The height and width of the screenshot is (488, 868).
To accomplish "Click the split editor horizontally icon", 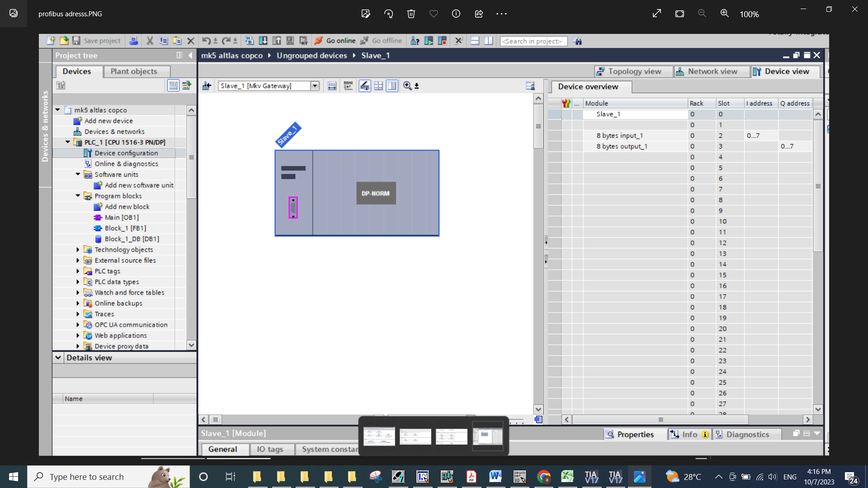I will point(475,41).
